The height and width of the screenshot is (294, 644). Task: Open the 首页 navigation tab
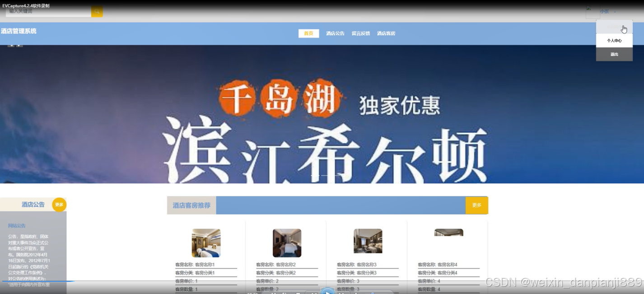click(308, 33)
